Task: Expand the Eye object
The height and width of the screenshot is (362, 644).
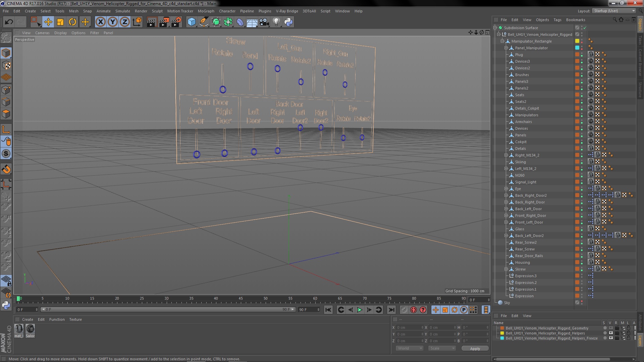Action: (x=506, y=189)
